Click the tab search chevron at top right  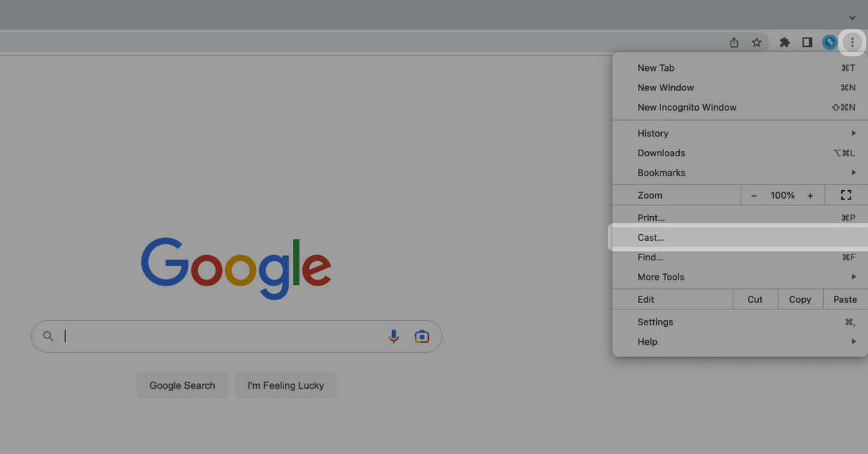(x=852, y=17)
